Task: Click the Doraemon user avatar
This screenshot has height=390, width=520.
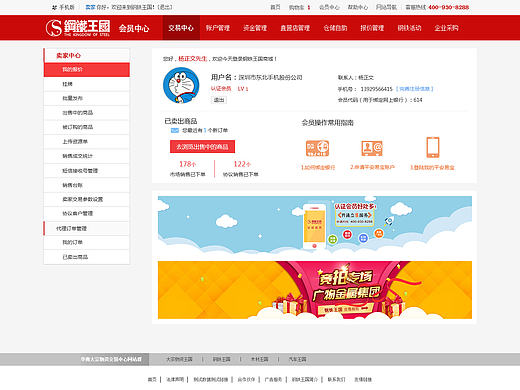Action: point(181,85)
